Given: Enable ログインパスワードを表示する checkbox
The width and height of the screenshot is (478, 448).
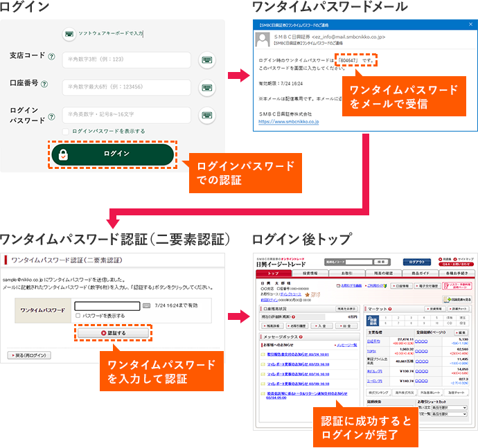Looking at the screenshot, I should (65, 131).
